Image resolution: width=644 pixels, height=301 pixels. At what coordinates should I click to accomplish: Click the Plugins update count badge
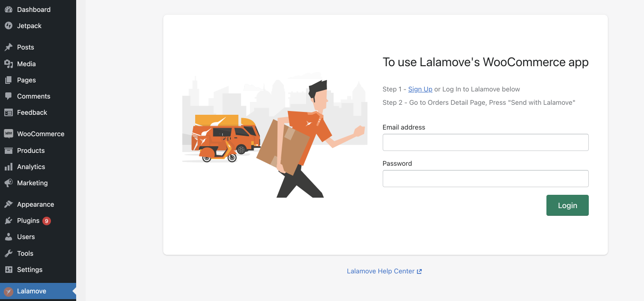[x=47, y=221]
